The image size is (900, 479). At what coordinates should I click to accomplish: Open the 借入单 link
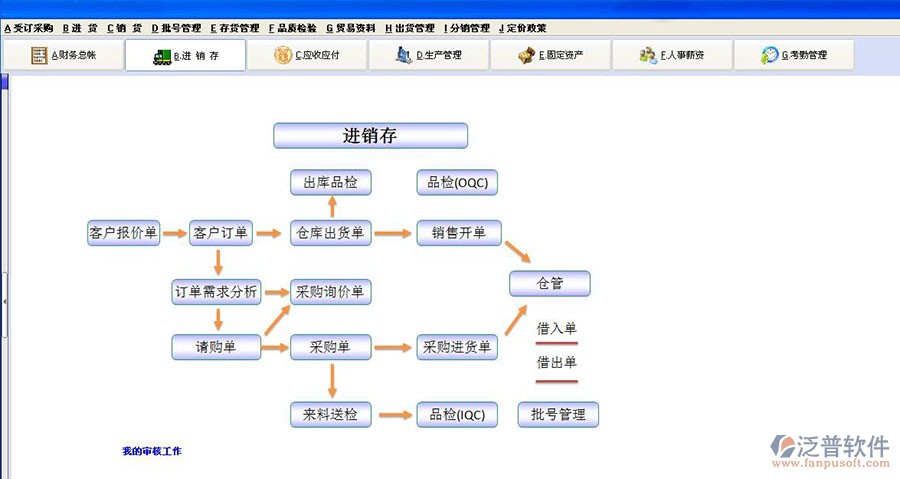point(557,328)
